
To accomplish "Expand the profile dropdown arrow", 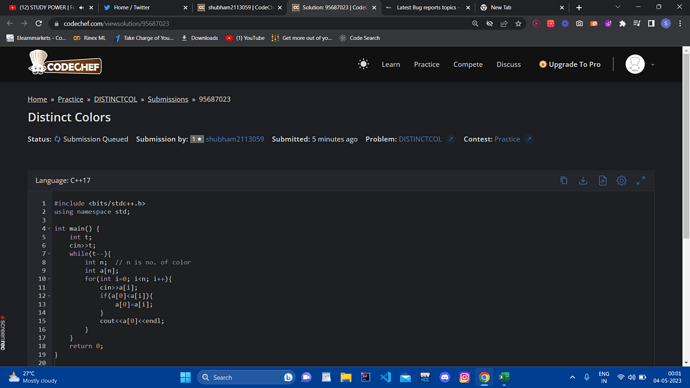I will click(x=653, y=65).
